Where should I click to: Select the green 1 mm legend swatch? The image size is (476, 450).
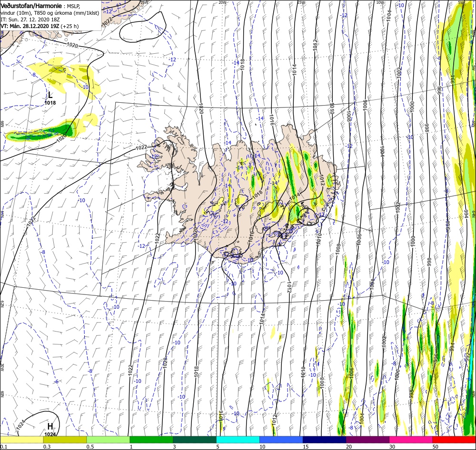coord(151,440)
